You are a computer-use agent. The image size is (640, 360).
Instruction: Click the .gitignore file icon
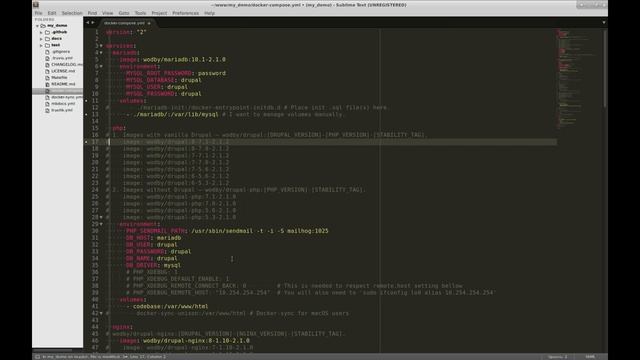coord(47,52)
